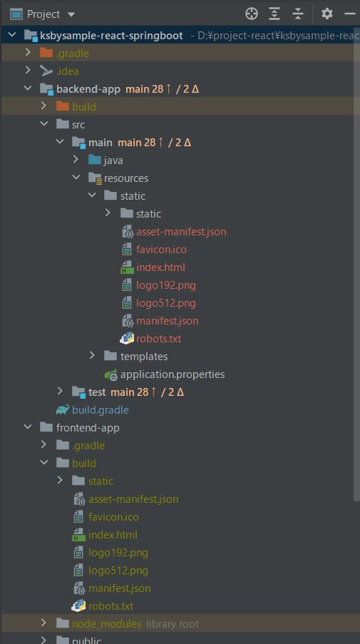
Task: Expand the node_modules folder arrow
Action: 43,623
